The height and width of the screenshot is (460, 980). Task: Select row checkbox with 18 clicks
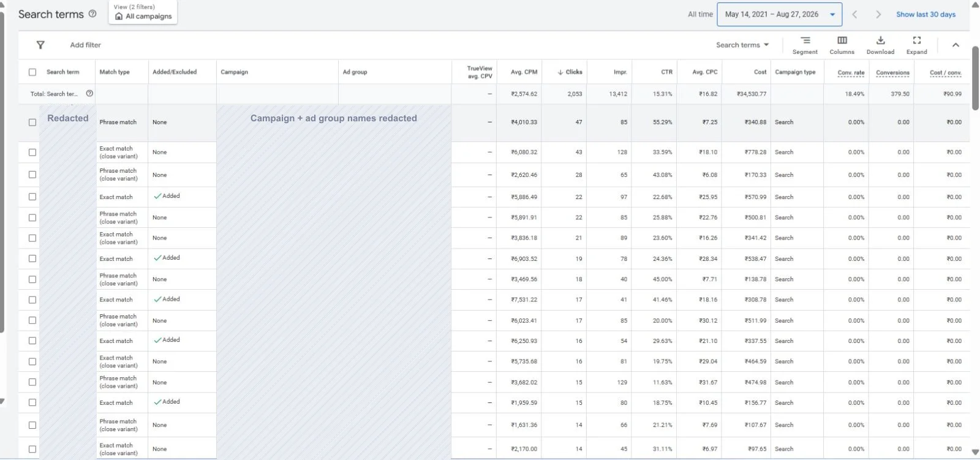click(x=32, y=279)
